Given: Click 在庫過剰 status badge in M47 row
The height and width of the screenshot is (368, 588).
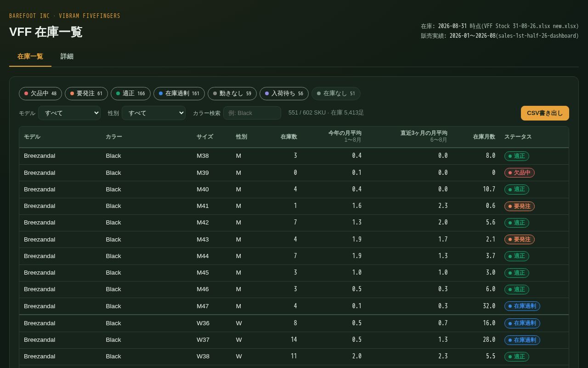Looking at the screenshot, I should tap(522, 306).
